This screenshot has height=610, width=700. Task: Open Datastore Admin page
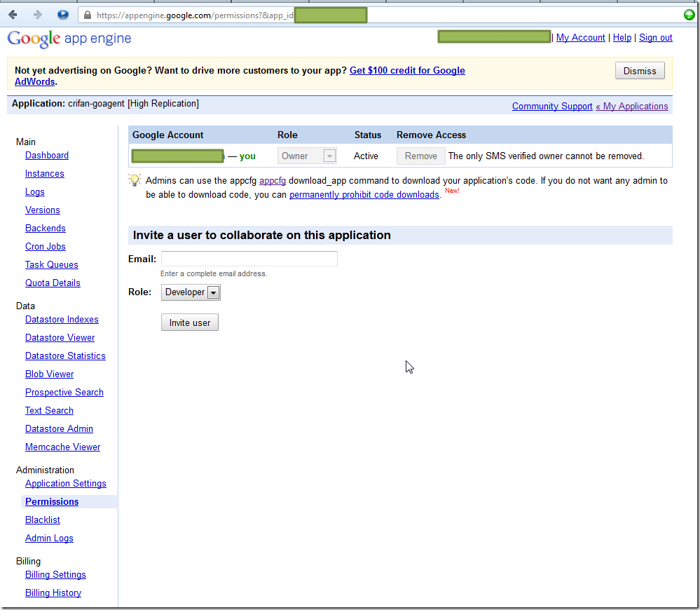click(x=60, y=428)
